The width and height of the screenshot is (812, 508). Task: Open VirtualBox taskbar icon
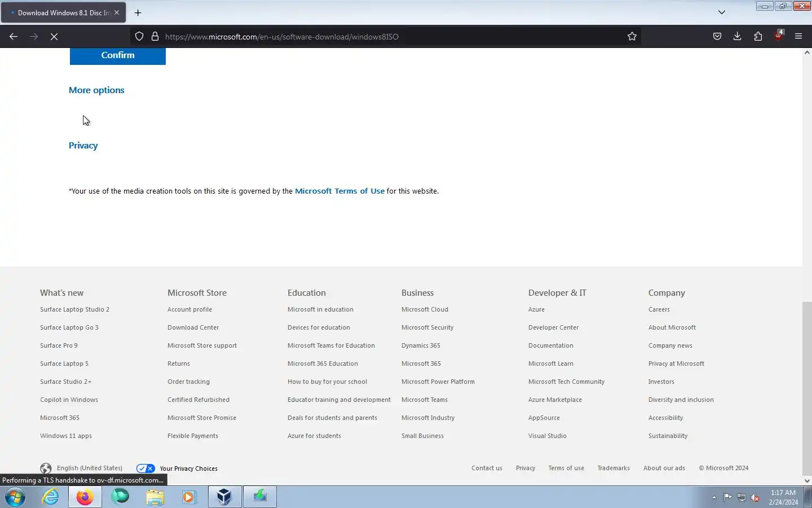tap(224, 497)
